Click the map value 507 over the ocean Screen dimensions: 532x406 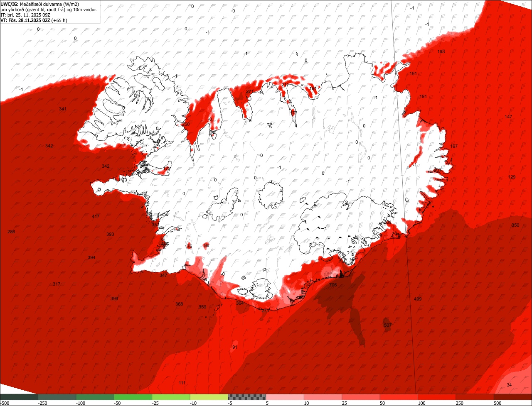(388, 325)
